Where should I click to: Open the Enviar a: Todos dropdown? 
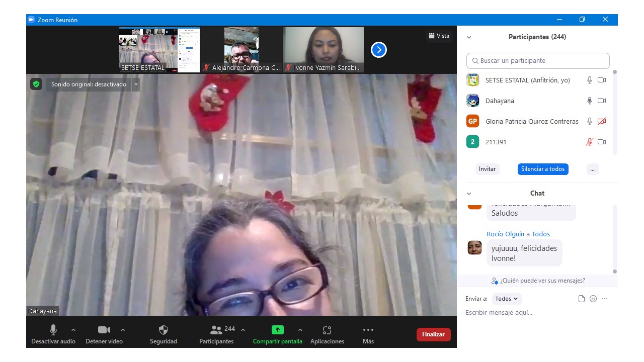tap(507, 299)
